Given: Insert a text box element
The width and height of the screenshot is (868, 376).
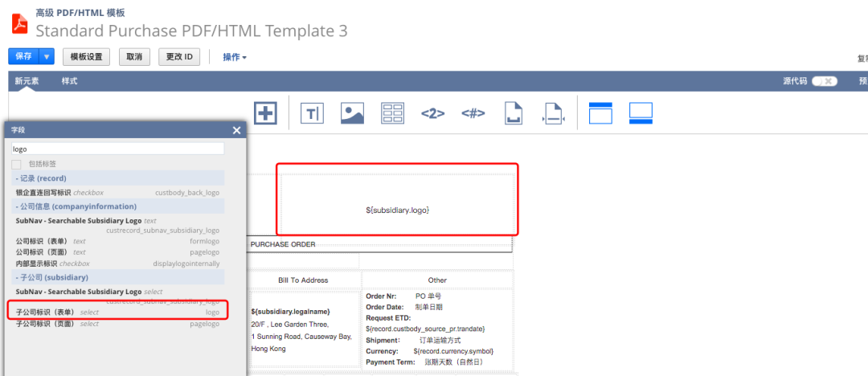Looking at the screenshot, I should (x=312, y=113).
